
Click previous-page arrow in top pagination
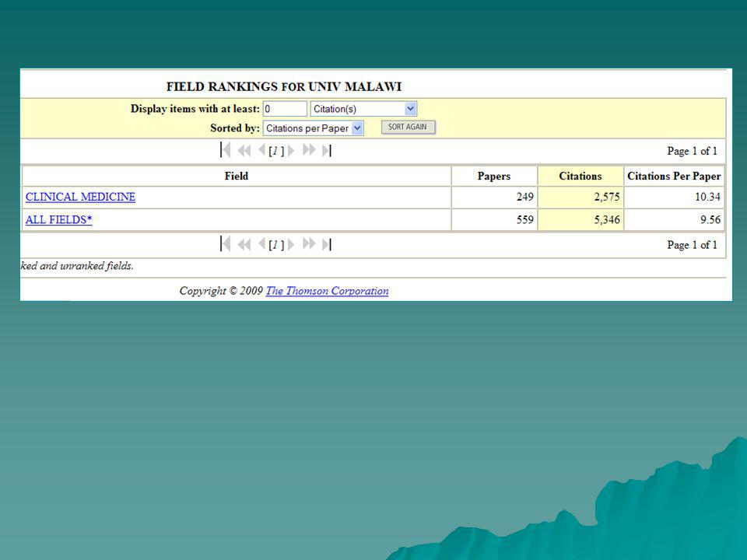click(x=261, y=150)
